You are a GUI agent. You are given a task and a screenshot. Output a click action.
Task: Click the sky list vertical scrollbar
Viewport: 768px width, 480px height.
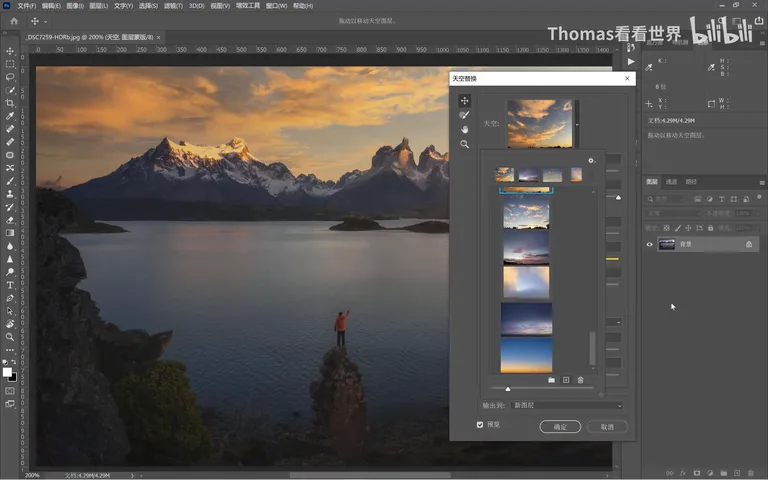(593, 348)
